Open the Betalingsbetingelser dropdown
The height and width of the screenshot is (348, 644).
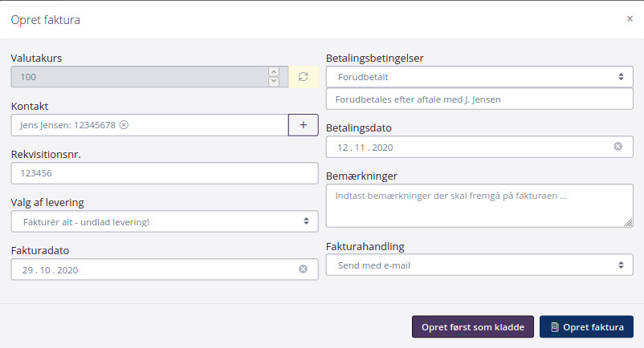479,77
